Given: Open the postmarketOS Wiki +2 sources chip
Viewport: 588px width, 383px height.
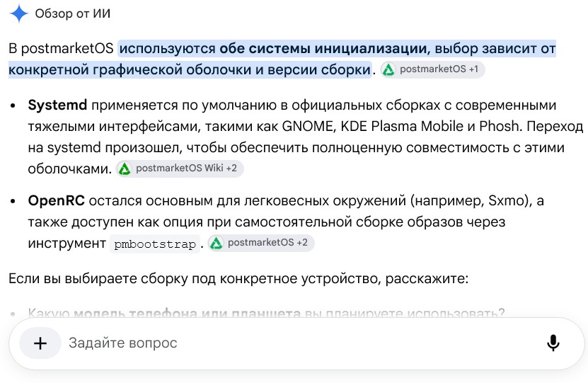Looking at the screenshot, I should pos(180,168).
